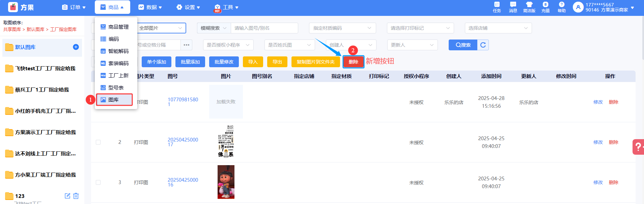Check the checkbox for row 2
644x204 pixels.
coord(98,142)
